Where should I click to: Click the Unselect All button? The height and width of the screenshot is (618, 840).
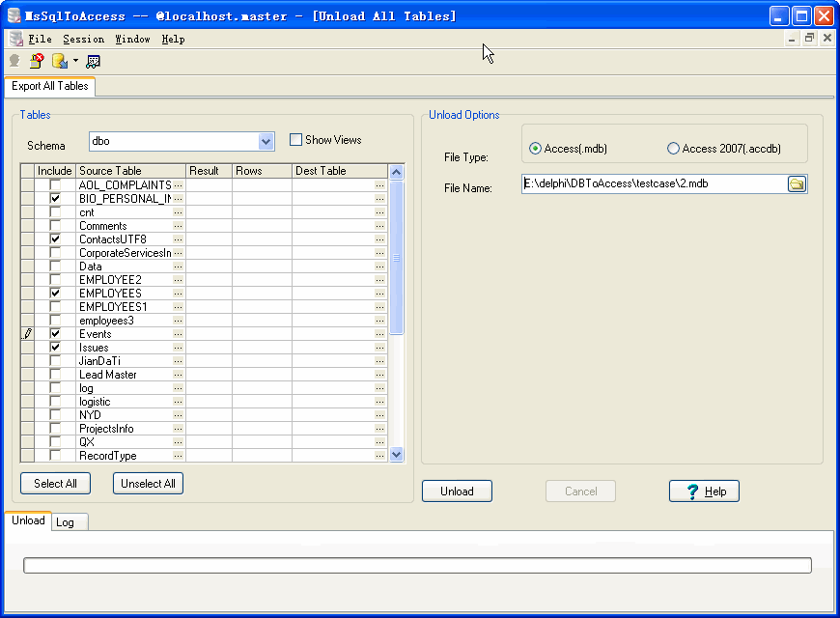[x=148, y=484]
